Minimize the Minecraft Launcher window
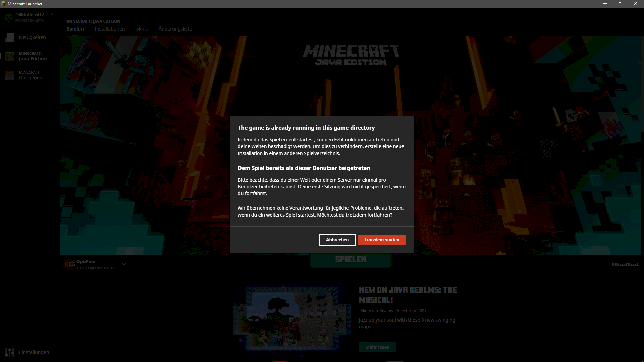 pos(605,4)
